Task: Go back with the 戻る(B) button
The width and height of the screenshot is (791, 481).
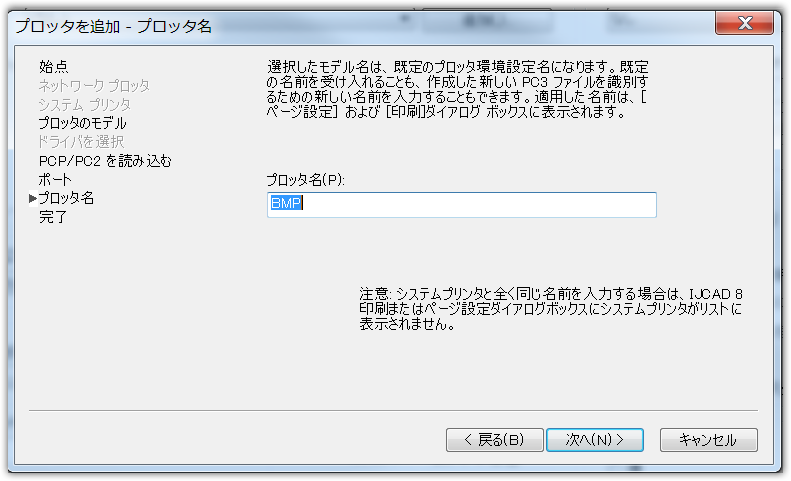Action: coord(494,440)
